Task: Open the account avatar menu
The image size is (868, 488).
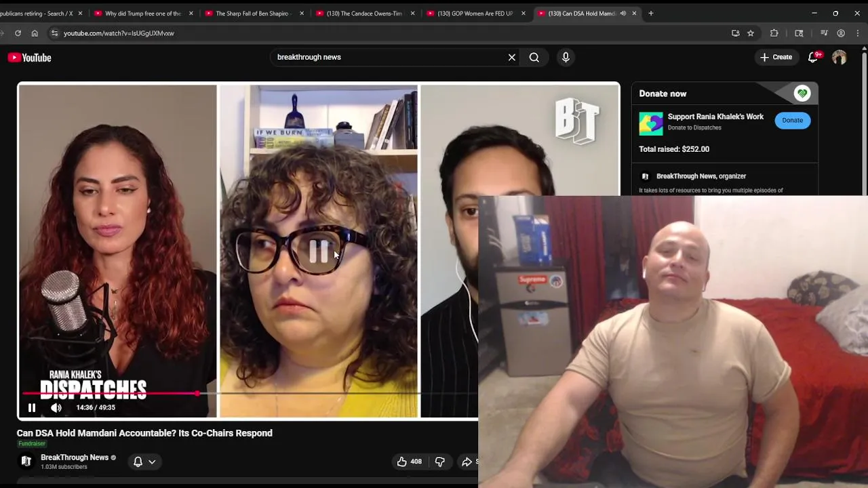Action: (x=840, y=58)
